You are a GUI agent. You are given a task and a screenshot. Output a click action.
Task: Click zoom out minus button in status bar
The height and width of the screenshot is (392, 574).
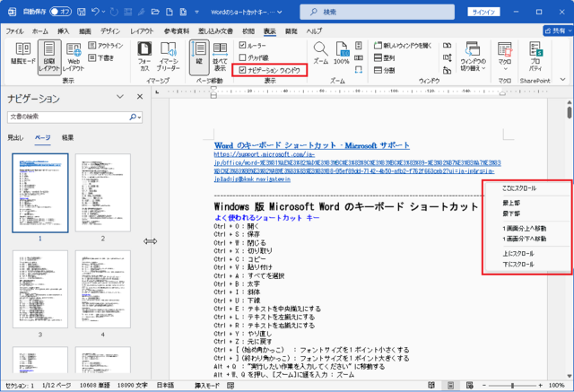[x=484, y=386]
